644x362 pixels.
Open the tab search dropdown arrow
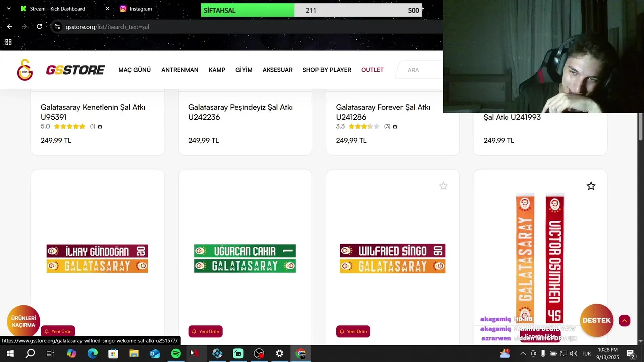[9, 9]
